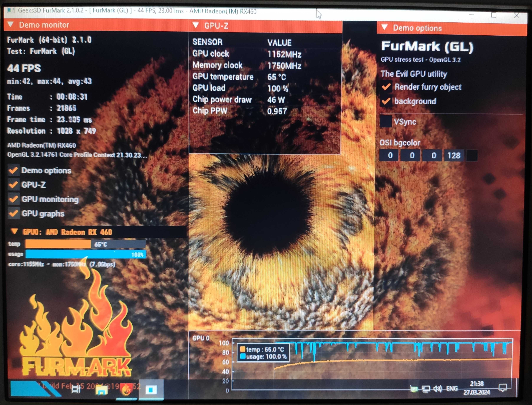Image resolution: width=532 pixels, height=405 pixels.
Task: Click the OpenGL 3.2.14761 Core Profile line
Action: click(77, 154)
